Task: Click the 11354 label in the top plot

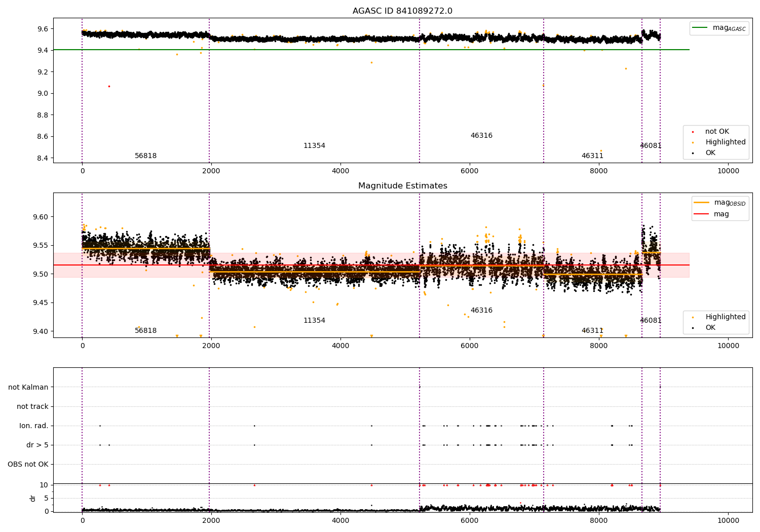Action: [314, 146]
